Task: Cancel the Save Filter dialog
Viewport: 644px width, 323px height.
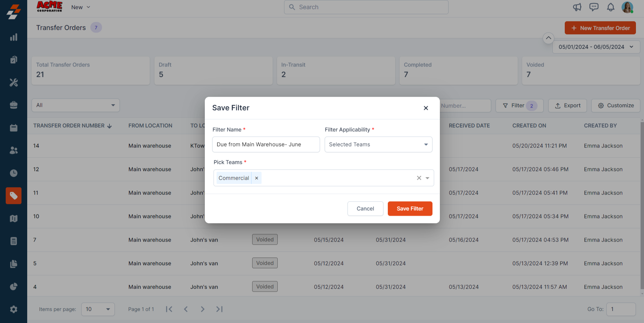Action: (x=365, y=209)
